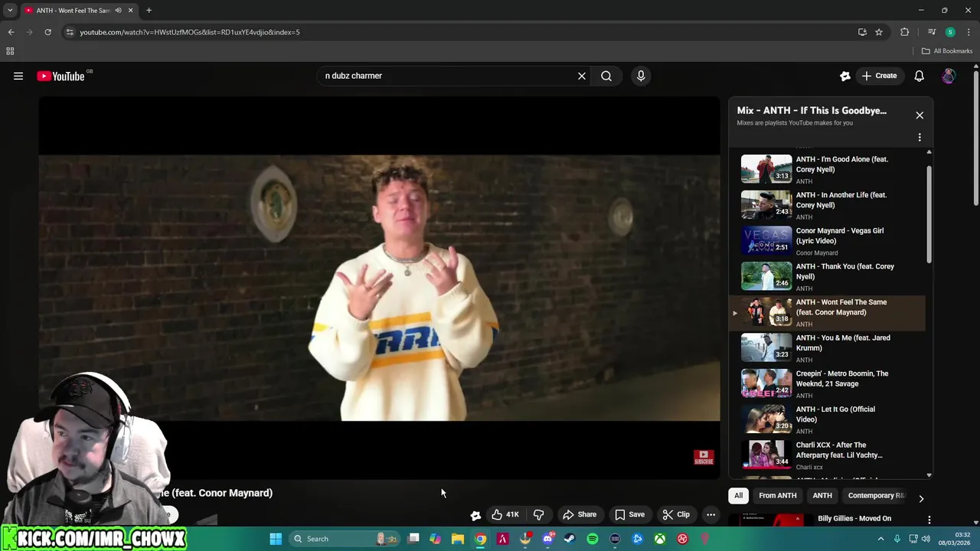Play ANTH - In Another Life thumbnail

pos(766,205)
